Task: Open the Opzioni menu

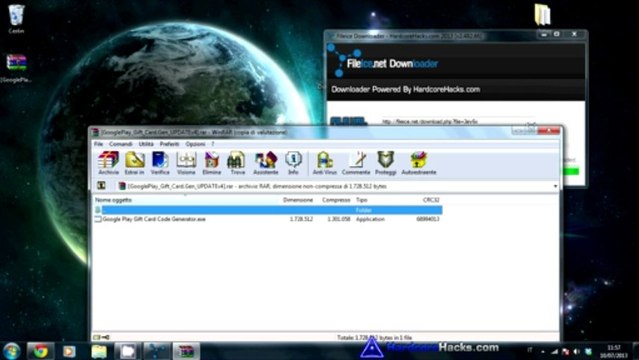Action: point(195,144)
